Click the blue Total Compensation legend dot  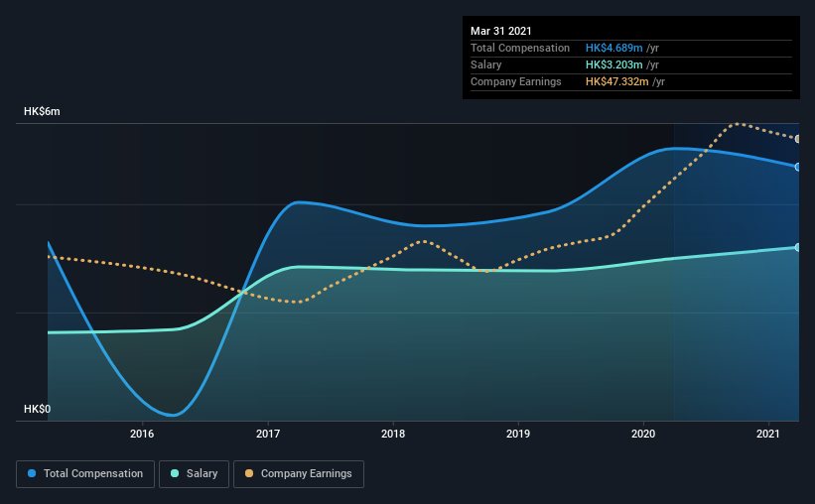click(x=32, y=473)
